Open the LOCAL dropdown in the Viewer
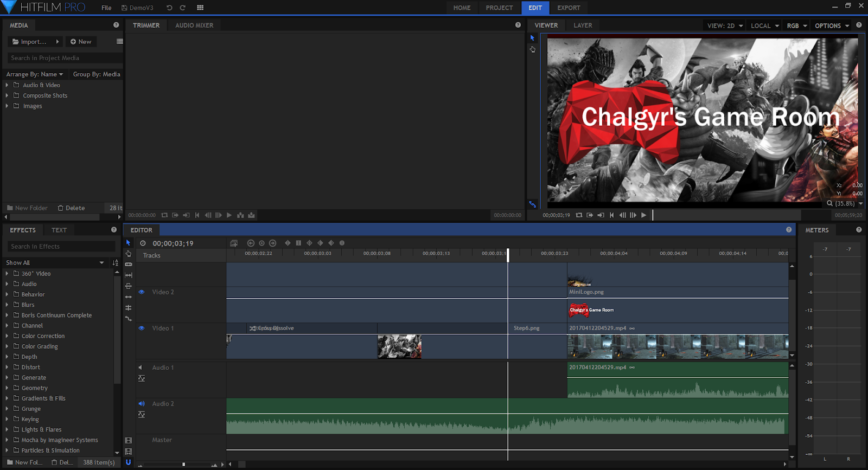The image size is (868, 470). 765,25
